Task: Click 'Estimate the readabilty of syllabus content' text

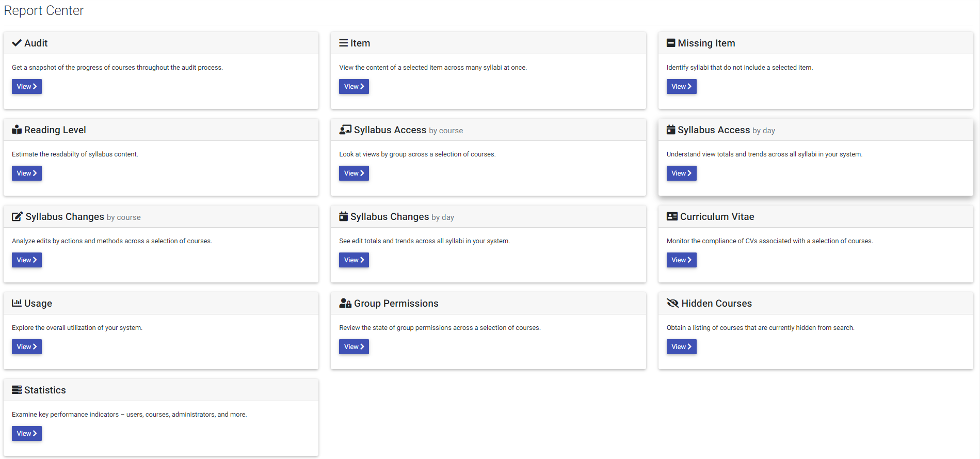Action: tap(75, 154)
